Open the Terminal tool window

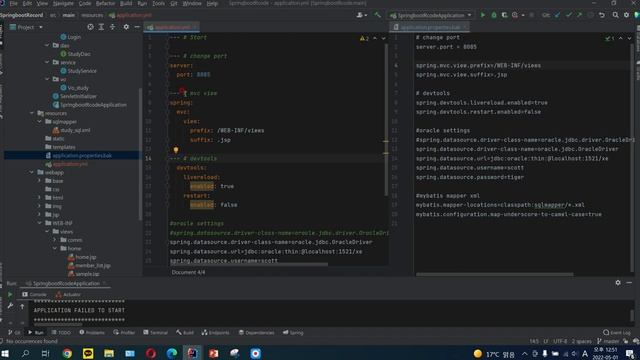[156, 333]
